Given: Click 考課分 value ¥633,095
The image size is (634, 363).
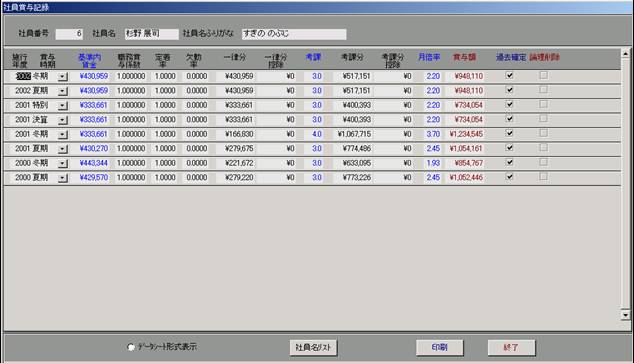Looking at the screenshot, I should coord(357,163).
